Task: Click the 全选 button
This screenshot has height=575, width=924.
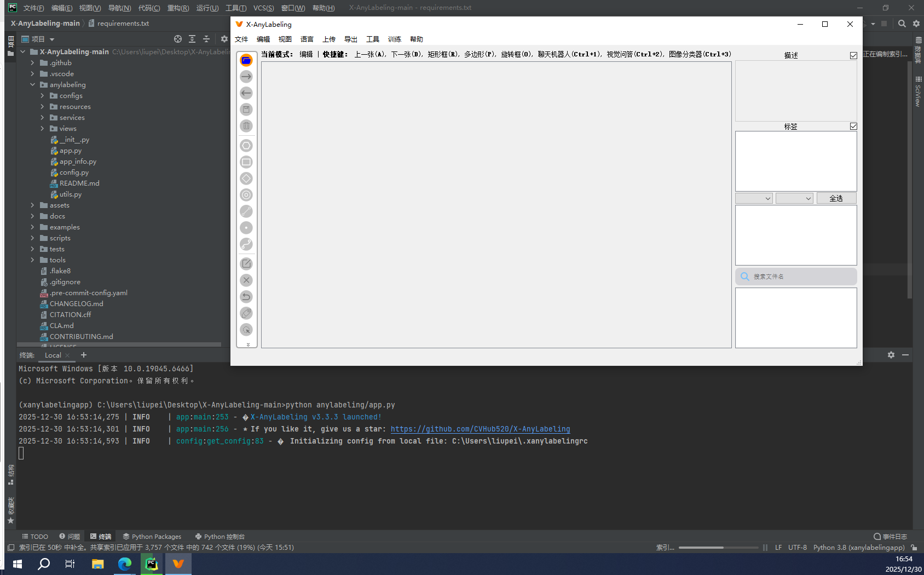Action: [x=836, y=198]
